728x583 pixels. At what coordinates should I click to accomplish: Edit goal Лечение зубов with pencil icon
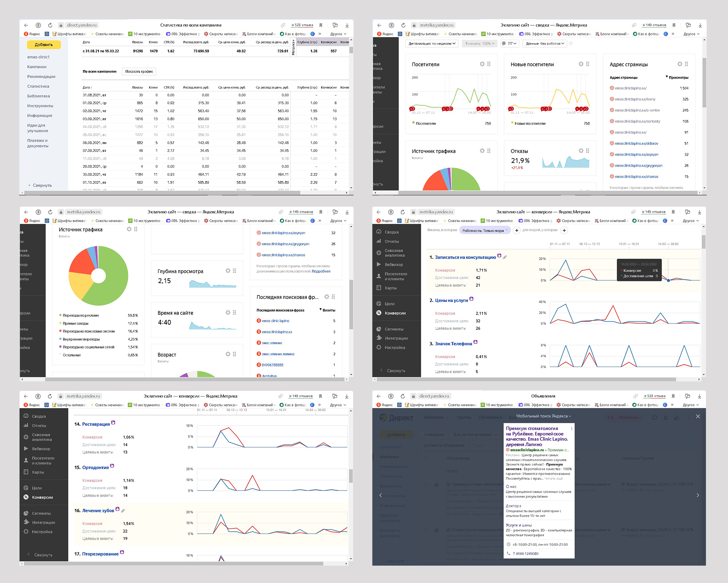pos(123,510)
